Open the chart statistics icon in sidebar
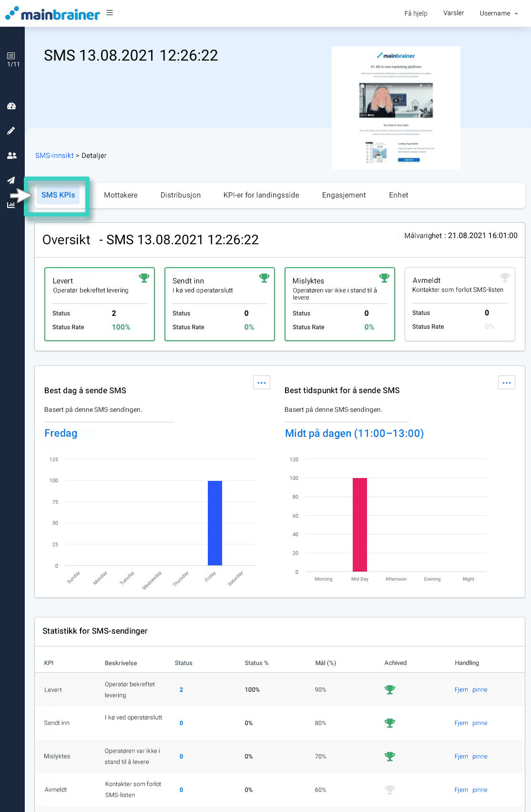Image resolution: width=531 pixels, height=812 pixels. click(x=11, y=205)
